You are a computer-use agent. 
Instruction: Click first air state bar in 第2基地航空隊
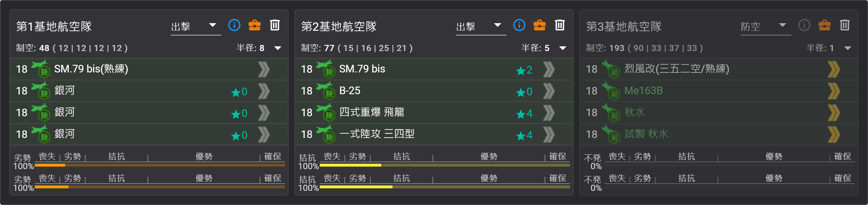click(x=445, y=165)
